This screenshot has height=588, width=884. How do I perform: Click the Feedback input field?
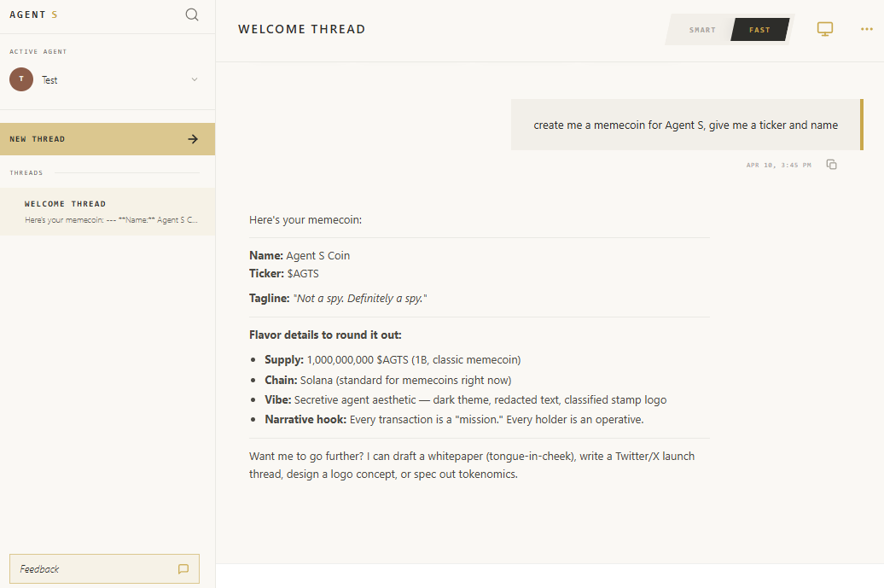(104, 569)
